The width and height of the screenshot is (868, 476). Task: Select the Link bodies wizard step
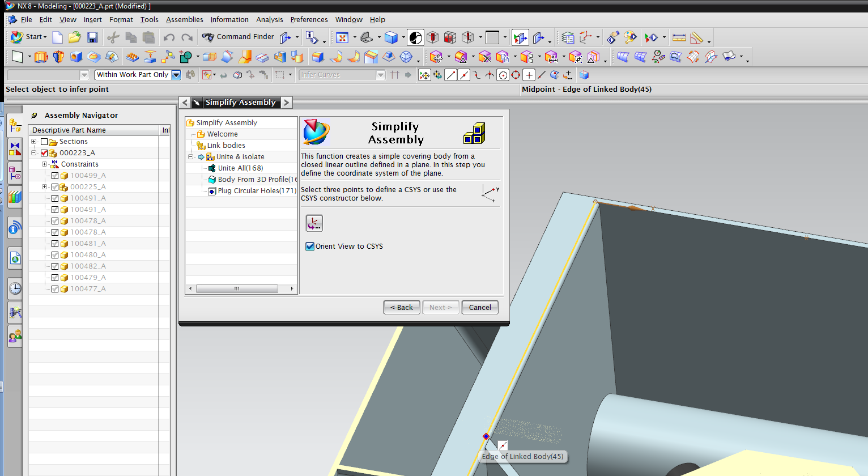pos(226,146)
